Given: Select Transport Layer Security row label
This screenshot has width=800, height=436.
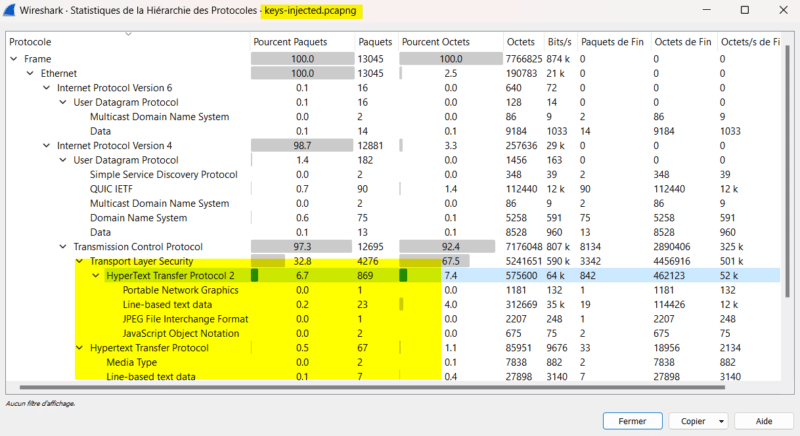Looking at the screenshot, I should click(141, 261).
